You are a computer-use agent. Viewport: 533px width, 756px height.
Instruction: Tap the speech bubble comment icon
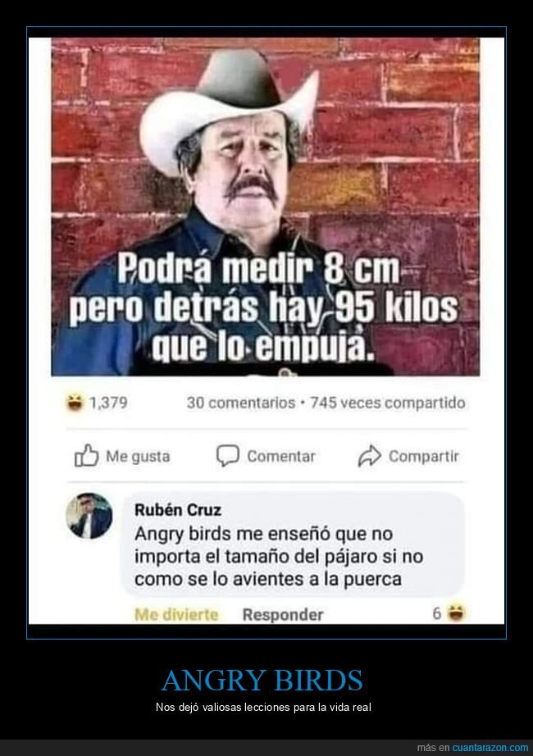click(228, 456)
